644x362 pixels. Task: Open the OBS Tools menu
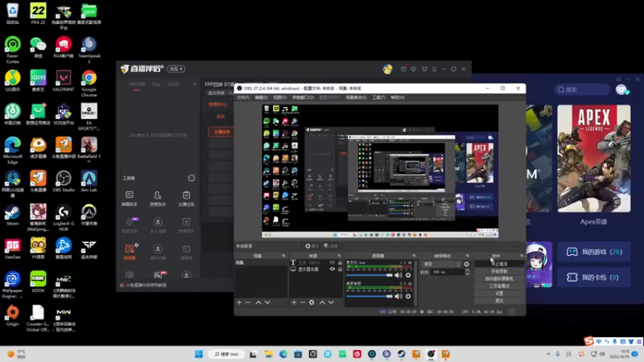click(x=378, y=97)
